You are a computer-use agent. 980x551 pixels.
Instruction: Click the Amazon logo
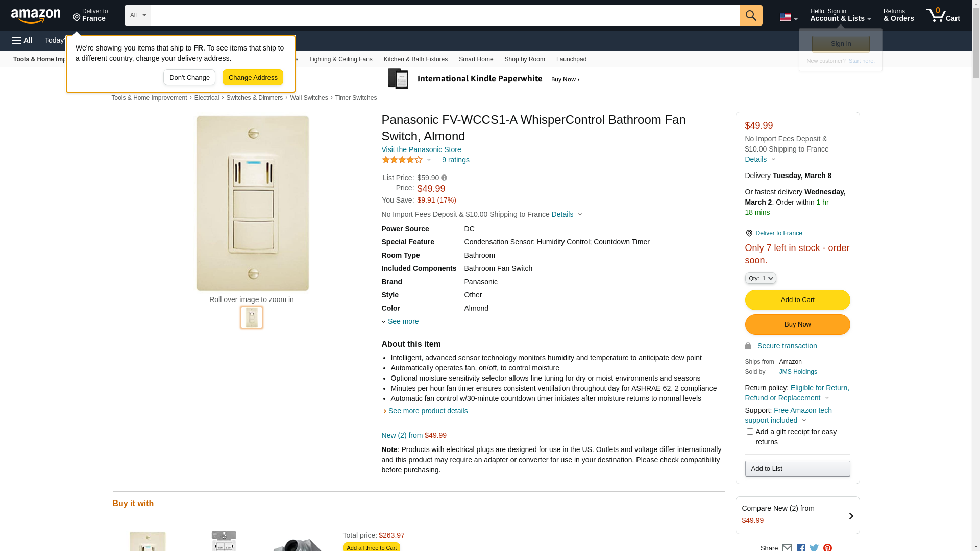(36, 16)
